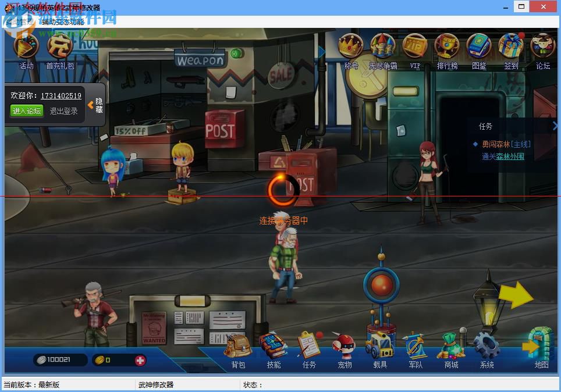
Task: Open the 称号 crown title icon
Action: point(350,51)
